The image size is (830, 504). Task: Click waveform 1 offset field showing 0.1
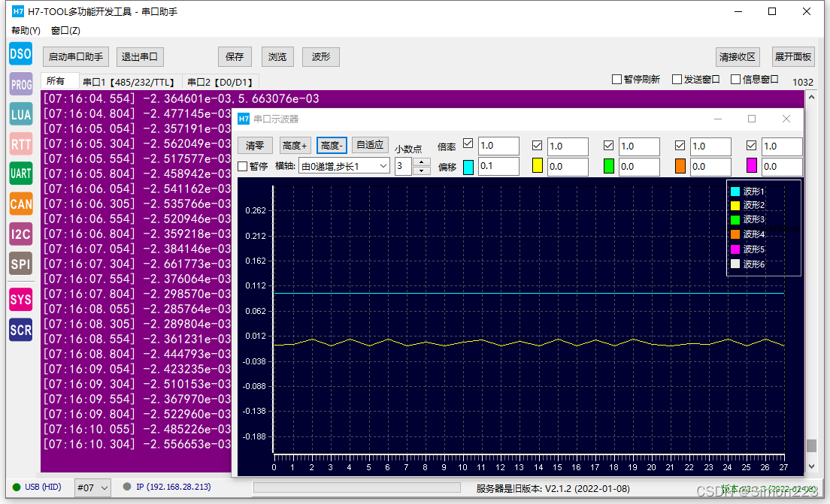pos(498,166)
